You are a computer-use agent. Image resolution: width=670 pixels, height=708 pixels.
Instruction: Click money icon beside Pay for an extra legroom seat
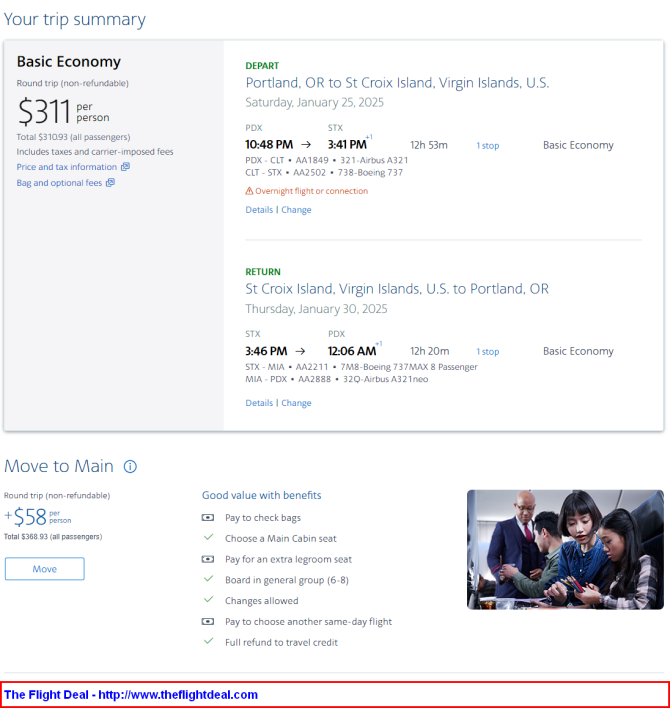pos(208,559)
